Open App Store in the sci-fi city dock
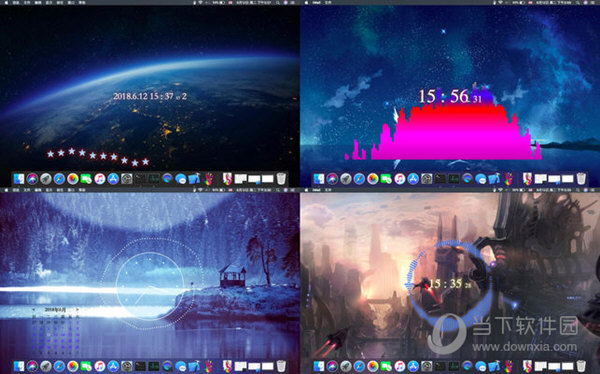The image size is (600, 374). click(413, 366)
